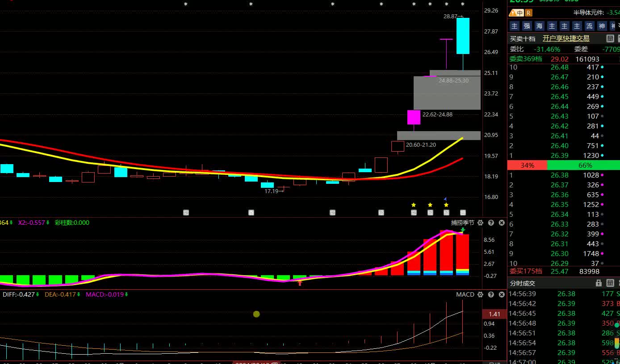This screenshot has height=364, width=620.
Task: Click tall cyan candle under 28.87 label
Action: click(463, 36)
